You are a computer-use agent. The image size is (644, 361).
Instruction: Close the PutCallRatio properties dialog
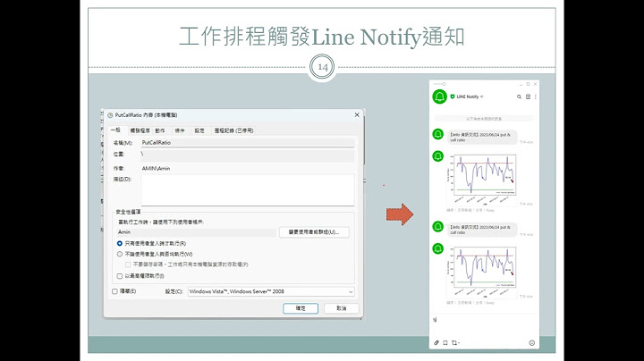(x=357, y=115)
